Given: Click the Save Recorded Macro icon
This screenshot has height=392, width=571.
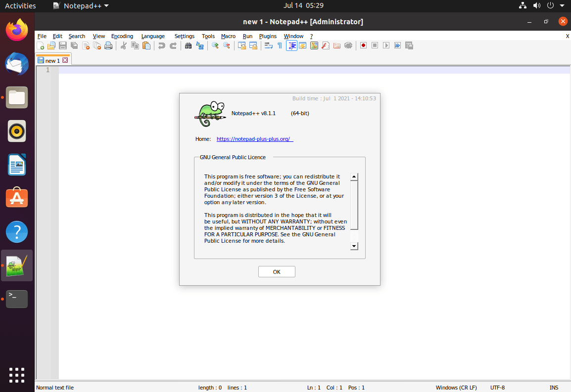Looking at the screenshot, I should [409, 45].
